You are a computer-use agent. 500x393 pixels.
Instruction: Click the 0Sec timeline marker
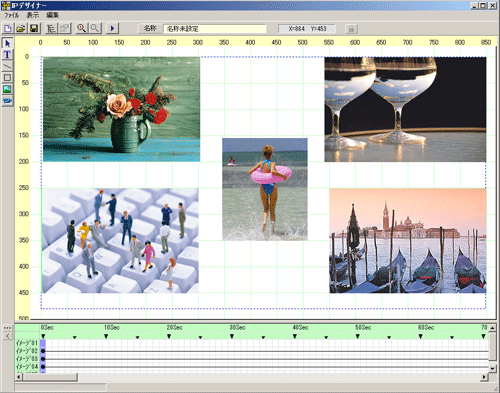(43, 337)
